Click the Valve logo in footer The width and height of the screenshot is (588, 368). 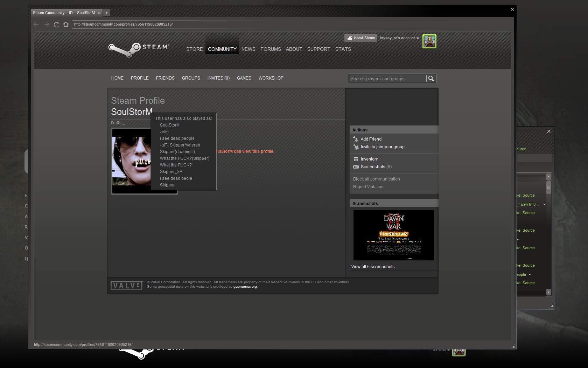(127, 286)
